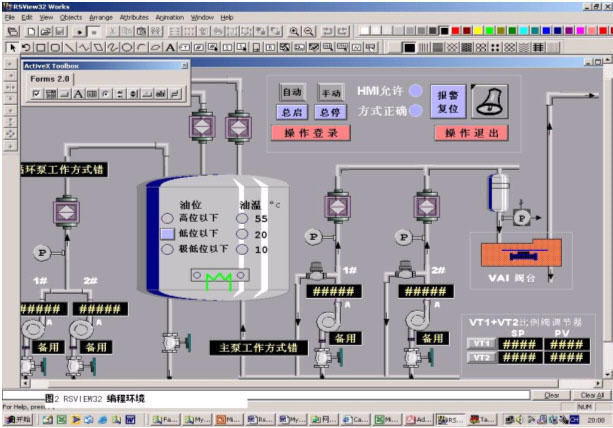Open the Animation menu
The image size is (613, 428).
click(169, 17)
